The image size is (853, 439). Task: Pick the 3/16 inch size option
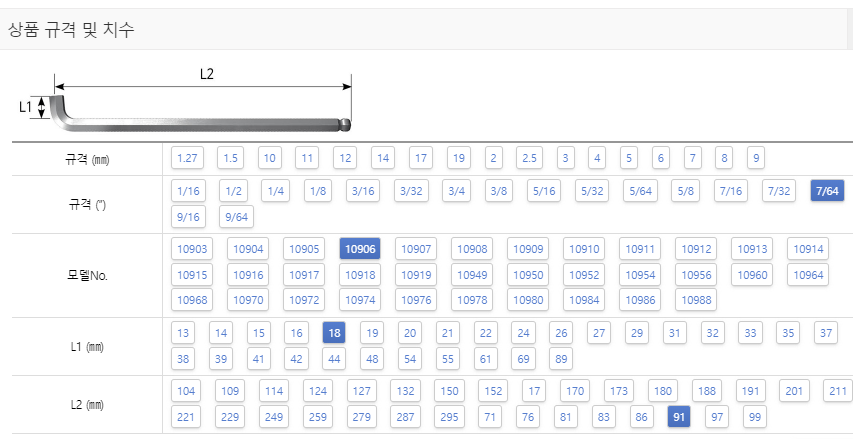point(363,191)
